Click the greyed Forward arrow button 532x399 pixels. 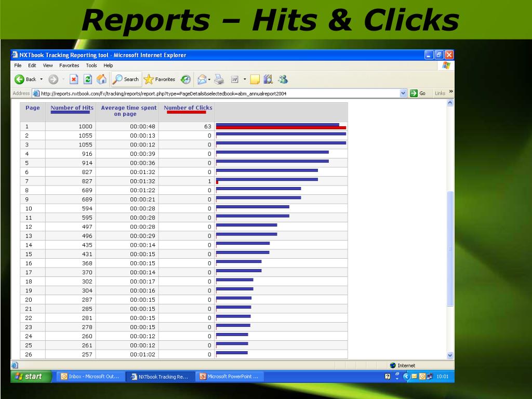54,79
